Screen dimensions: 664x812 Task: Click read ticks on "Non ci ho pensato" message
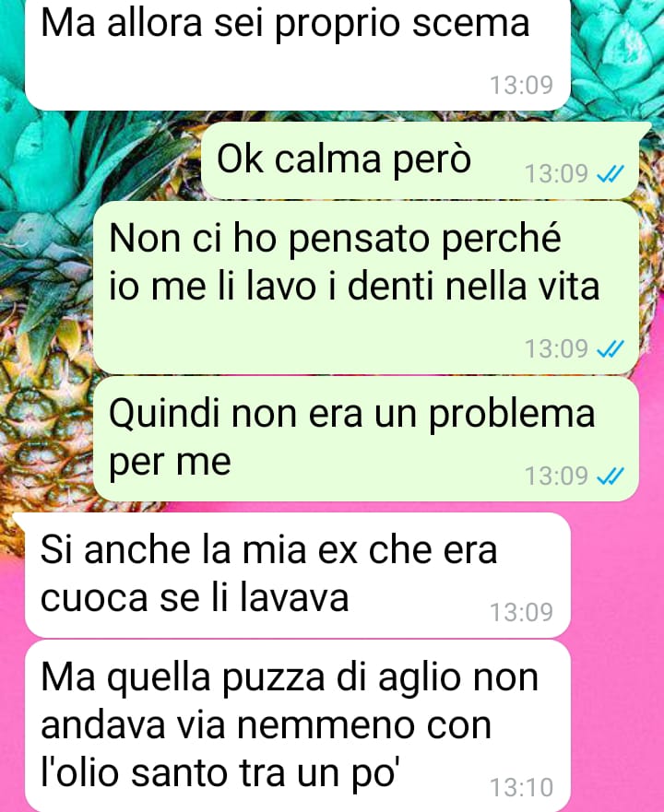click(x=611, y=349)
